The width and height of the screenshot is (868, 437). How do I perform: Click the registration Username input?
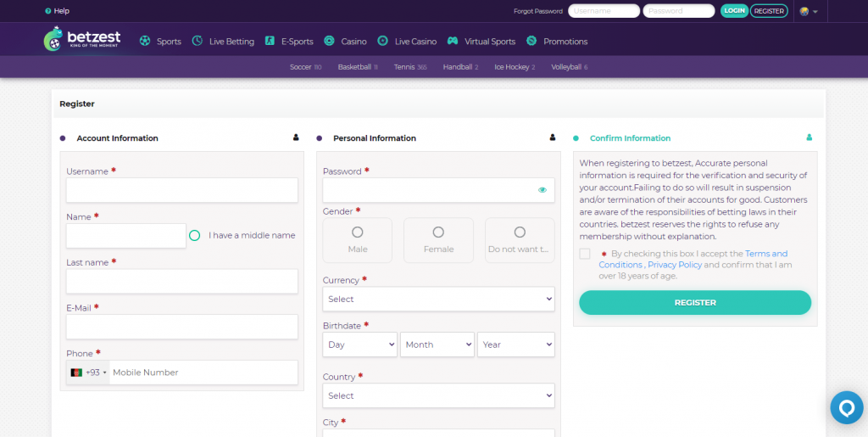point(182,190)
